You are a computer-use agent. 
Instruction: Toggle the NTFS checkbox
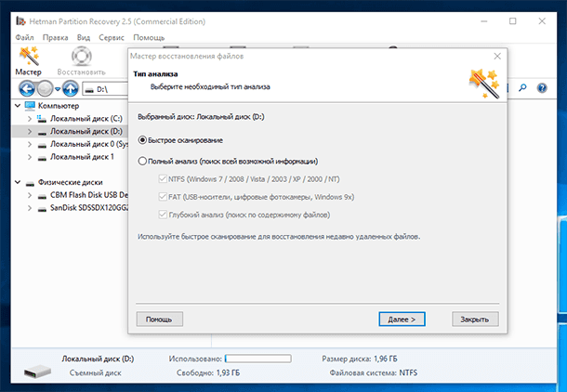(163, 179)
